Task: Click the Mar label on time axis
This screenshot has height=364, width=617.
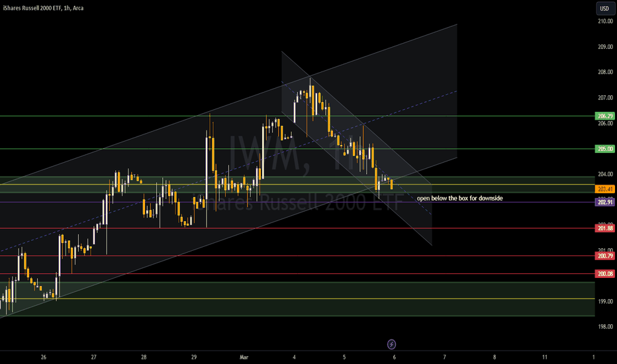Action: [x=244, y=357]
